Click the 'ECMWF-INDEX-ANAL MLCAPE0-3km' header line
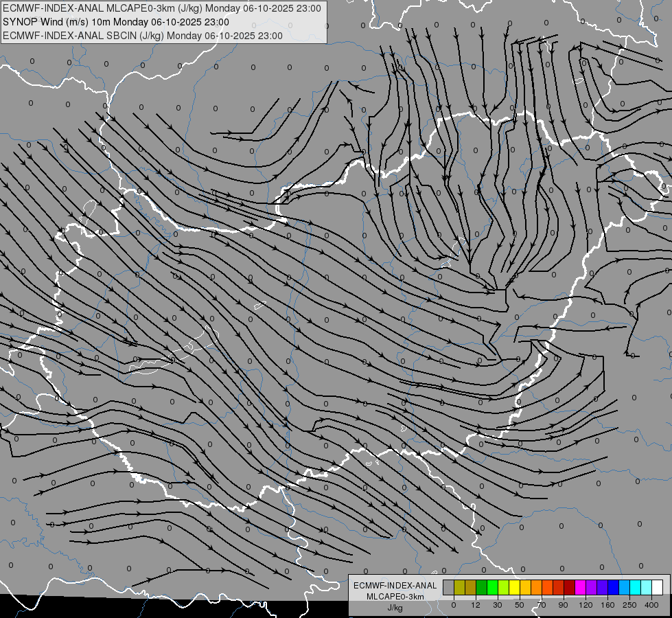 coord(161,8)
